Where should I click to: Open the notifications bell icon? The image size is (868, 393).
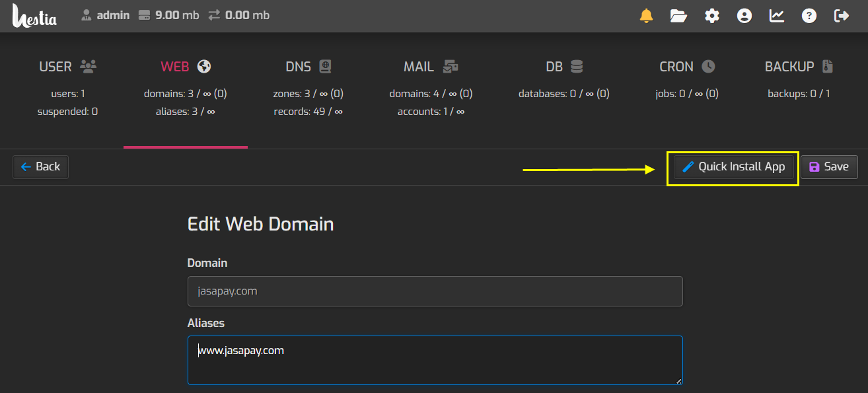pyautogui.click(x=646, y=16)
